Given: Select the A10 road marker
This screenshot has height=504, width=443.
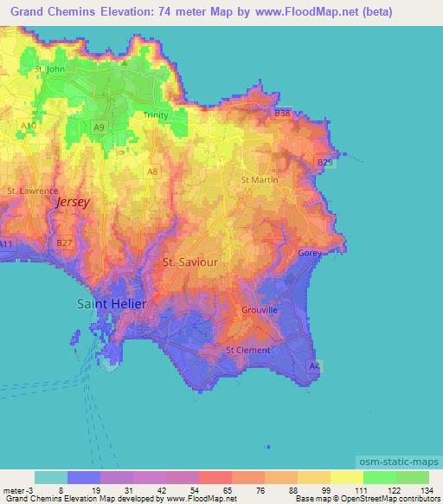Looking at the screenshot, I should [29, 126].
